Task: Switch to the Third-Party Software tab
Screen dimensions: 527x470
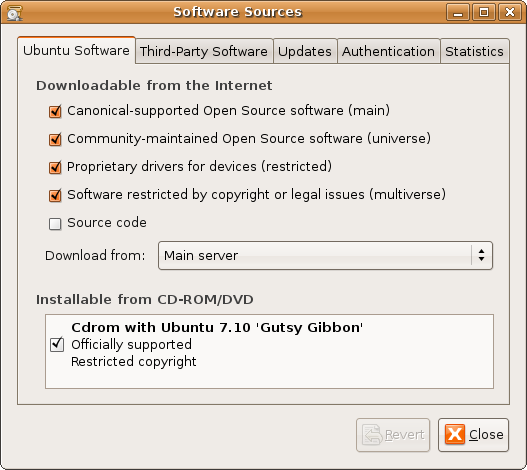Action: tap(204, 51)
